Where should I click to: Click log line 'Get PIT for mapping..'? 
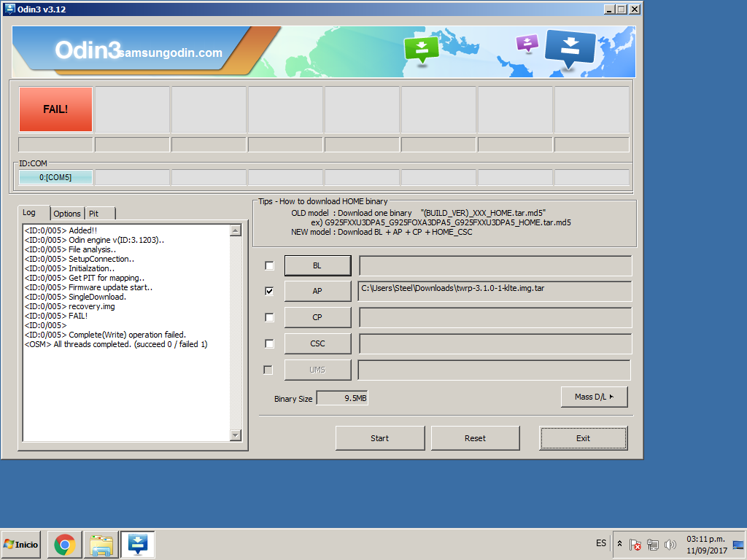click(85, 278)
